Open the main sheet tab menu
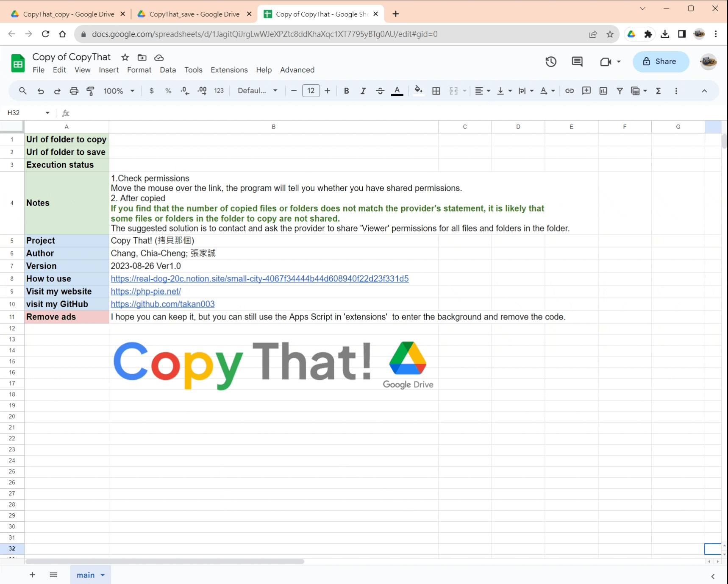This screenshot has height=584, width=728. point(103,575)
